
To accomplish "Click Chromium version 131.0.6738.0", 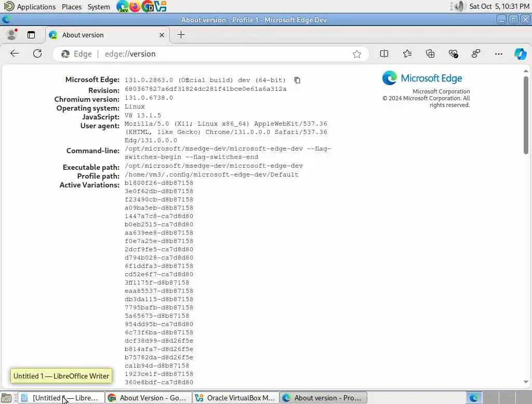I will [149, 98].
